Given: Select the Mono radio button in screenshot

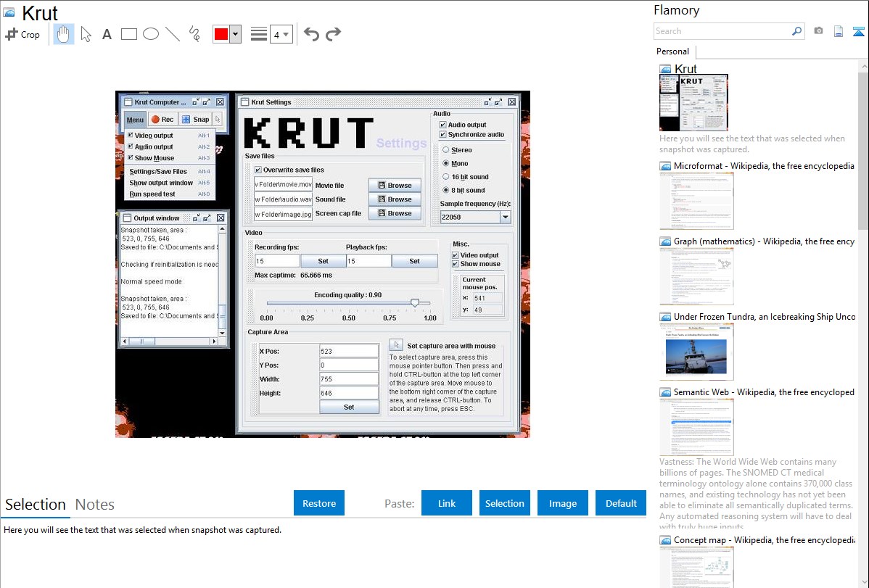Looking at the screenshot, I should (445, 163).
